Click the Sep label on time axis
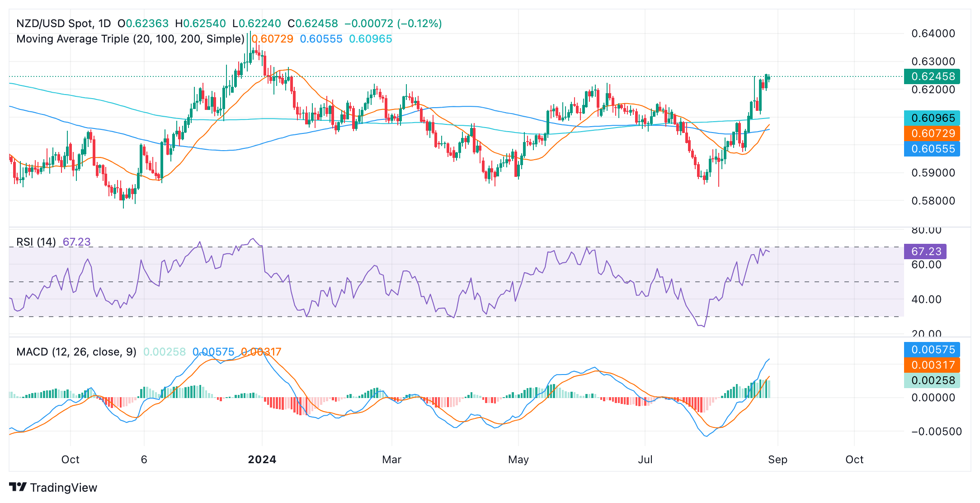The image size is (980, 503). (777, 460)
